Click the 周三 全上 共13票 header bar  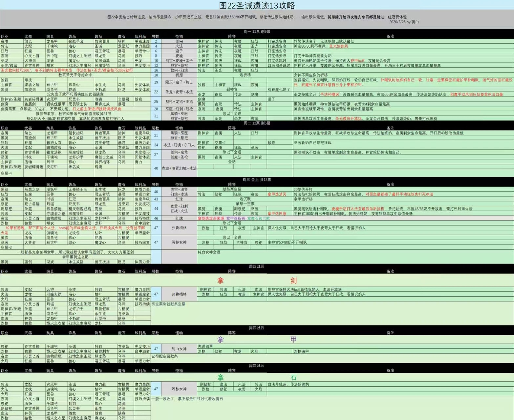point(257,179)
